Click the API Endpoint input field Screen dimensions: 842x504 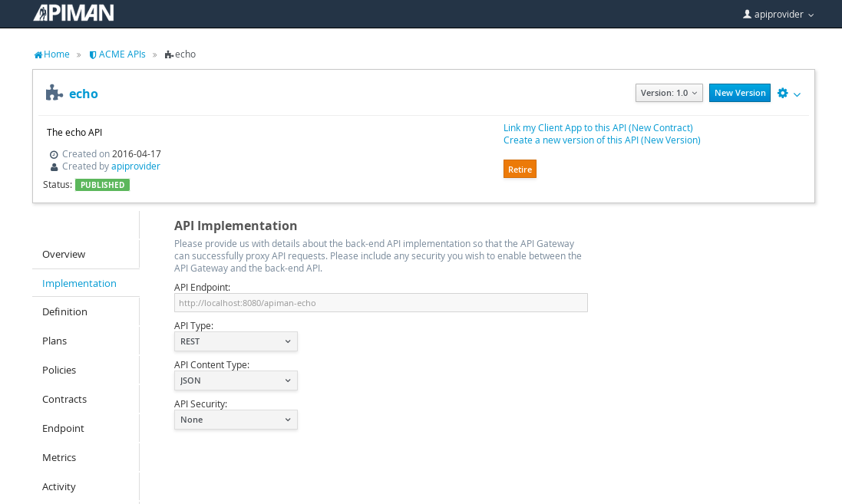pyautogui.click(x=381, y=303)
